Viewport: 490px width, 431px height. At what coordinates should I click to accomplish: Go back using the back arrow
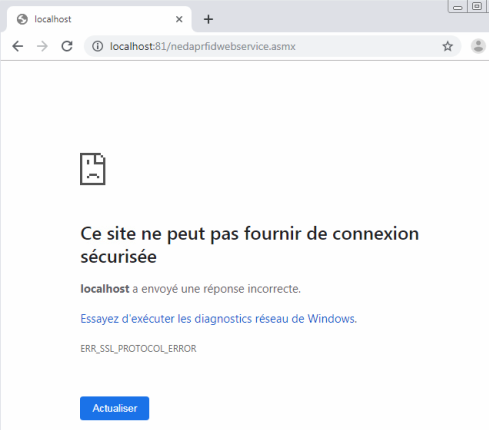point(18,46)
